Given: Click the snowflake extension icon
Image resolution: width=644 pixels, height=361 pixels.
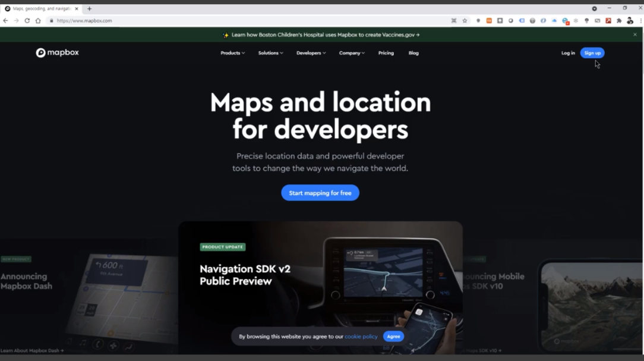Looking at the screenshot, I should [x=576, y=21].
